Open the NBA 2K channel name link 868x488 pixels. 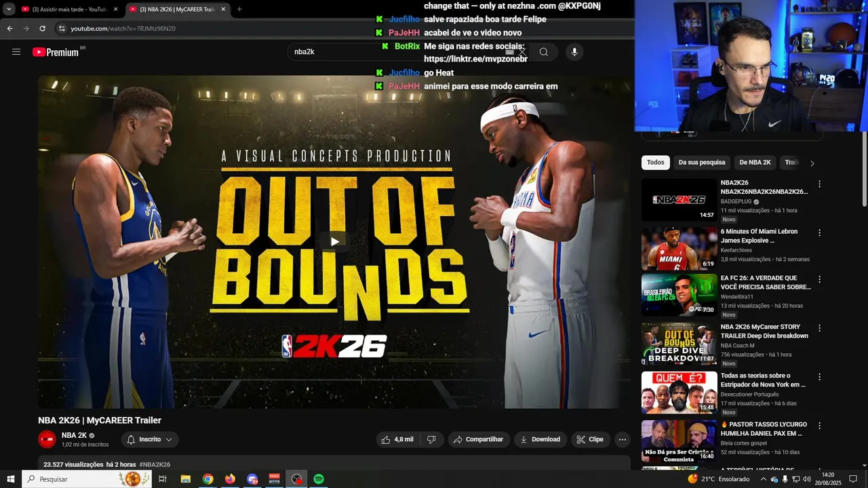[74, 436]
